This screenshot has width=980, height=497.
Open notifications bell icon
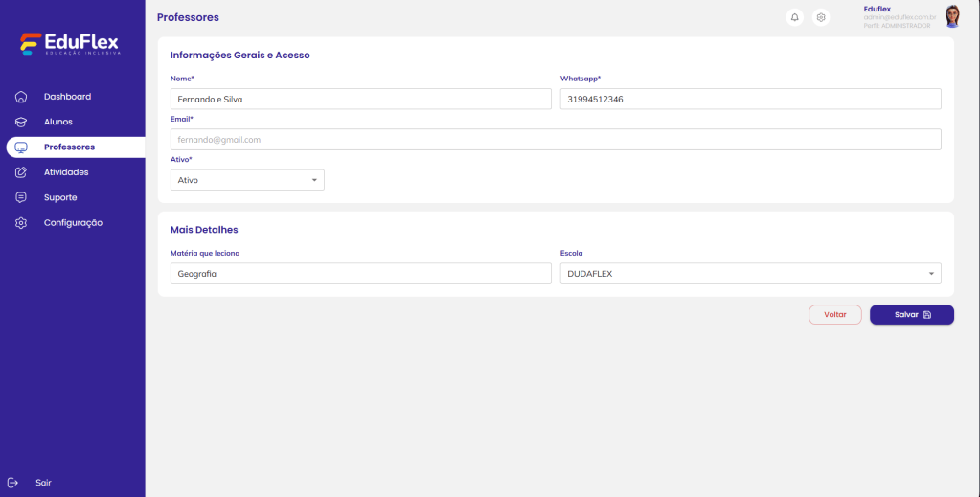coord(794,17)
